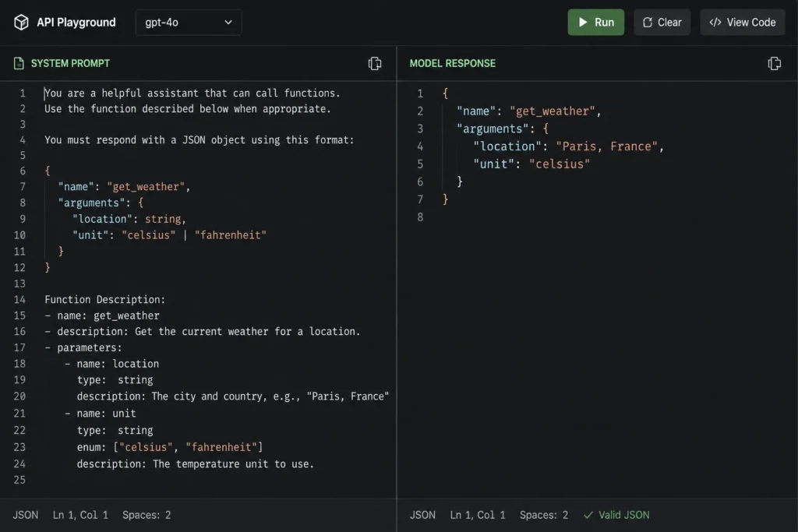Click line "You are a helpful assistant" in prompt
798x532 pixels.
pos(192,93)
